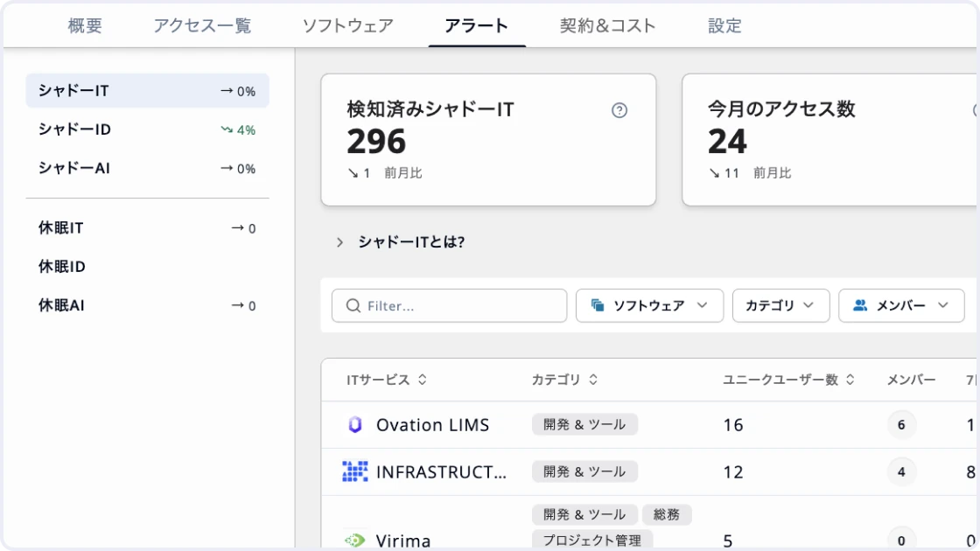Open the 概要 tab
980x551 pixels.
[84, 25]
